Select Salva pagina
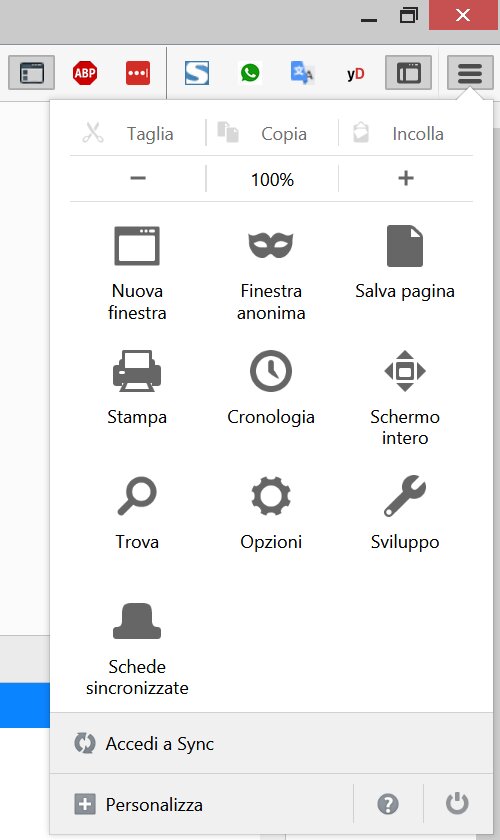 coord(405,262)
